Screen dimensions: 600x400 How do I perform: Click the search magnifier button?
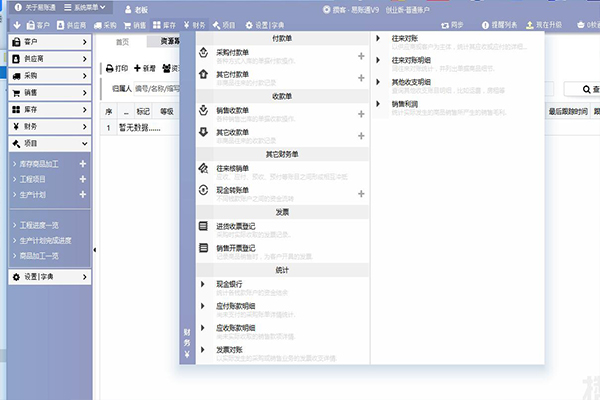[587, 89]
